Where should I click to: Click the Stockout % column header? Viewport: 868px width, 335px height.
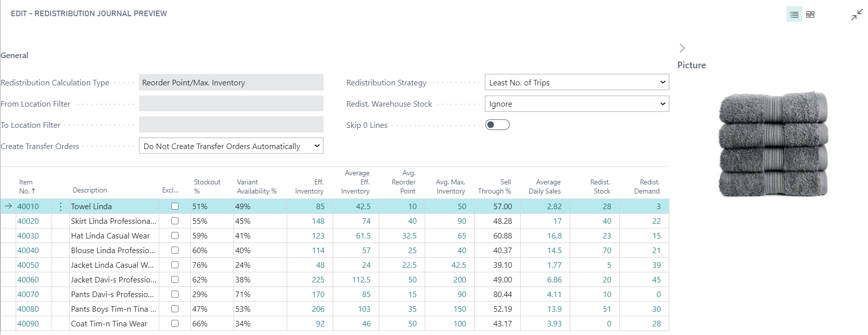click(x=207, y=186)
